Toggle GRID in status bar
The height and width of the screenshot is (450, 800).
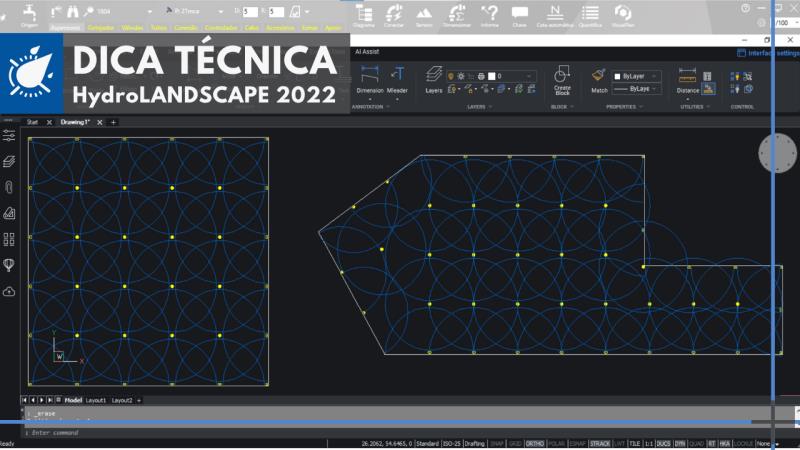click(515, 444)
